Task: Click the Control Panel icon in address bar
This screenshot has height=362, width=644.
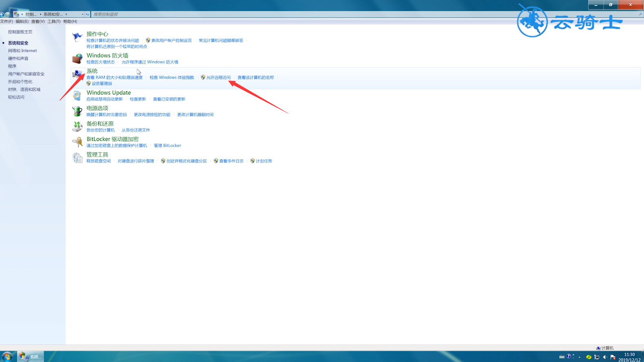Action: (16, 14)
